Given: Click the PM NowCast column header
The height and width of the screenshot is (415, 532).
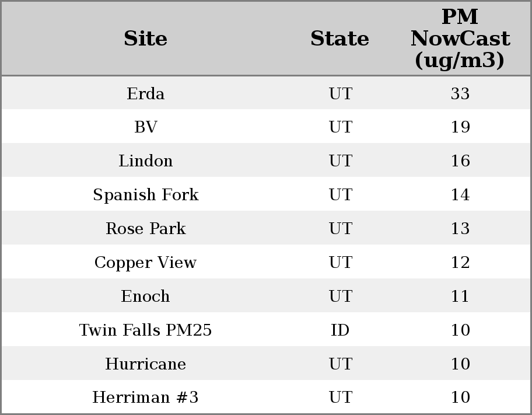Looking at the screenshot, I should coord(460,39).
